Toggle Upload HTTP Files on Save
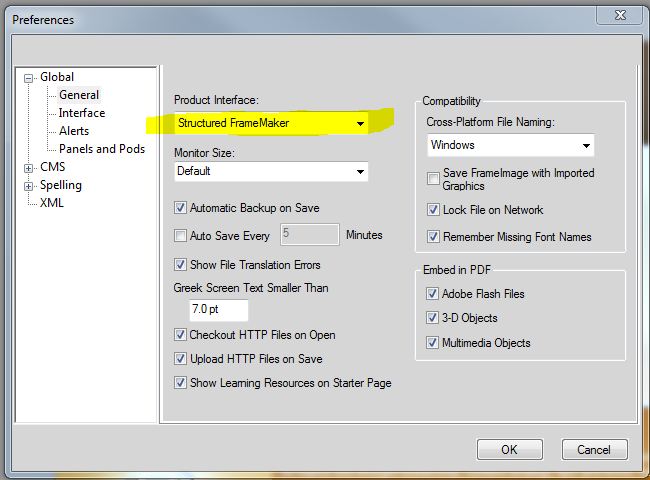 tap(180, 358)
